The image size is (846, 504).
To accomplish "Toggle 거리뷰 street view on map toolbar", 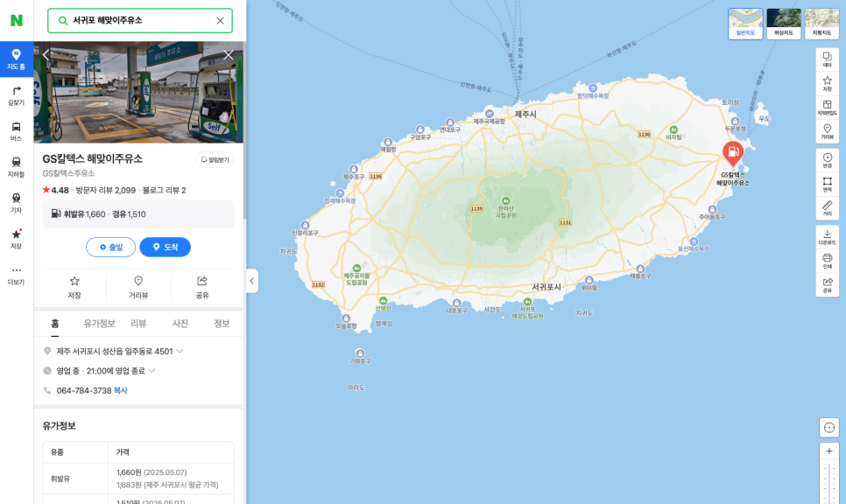I will pyautogui.click(x=827, y=131).
